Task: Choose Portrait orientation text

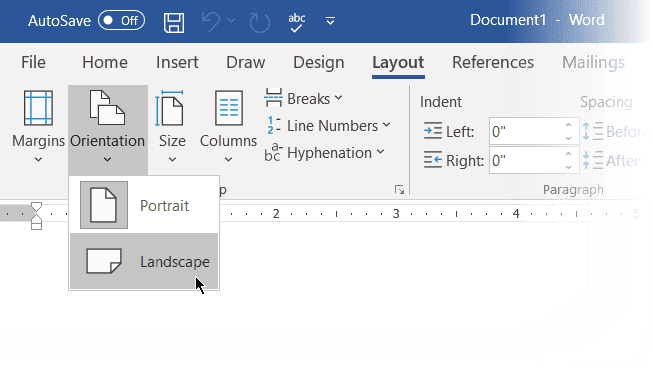Action: click(x=164, y=205)
